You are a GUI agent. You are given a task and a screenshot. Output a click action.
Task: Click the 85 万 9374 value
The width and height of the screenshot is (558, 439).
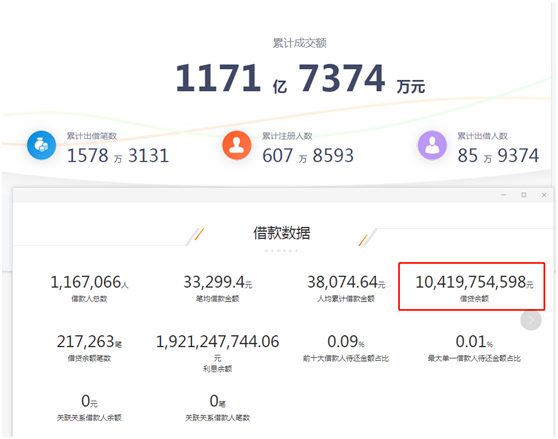(x=498, y=155)
